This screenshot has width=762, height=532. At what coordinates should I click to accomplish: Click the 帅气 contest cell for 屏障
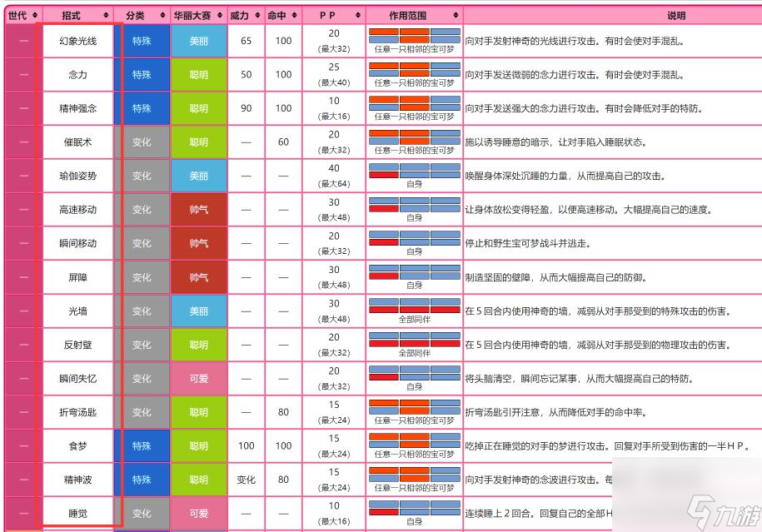pos(199,277)
